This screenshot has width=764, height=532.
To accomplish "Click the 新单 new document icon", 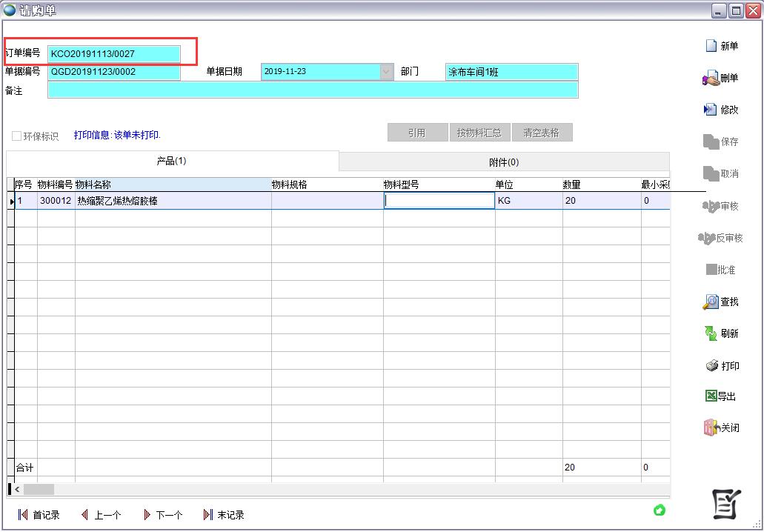I will 711,46.
